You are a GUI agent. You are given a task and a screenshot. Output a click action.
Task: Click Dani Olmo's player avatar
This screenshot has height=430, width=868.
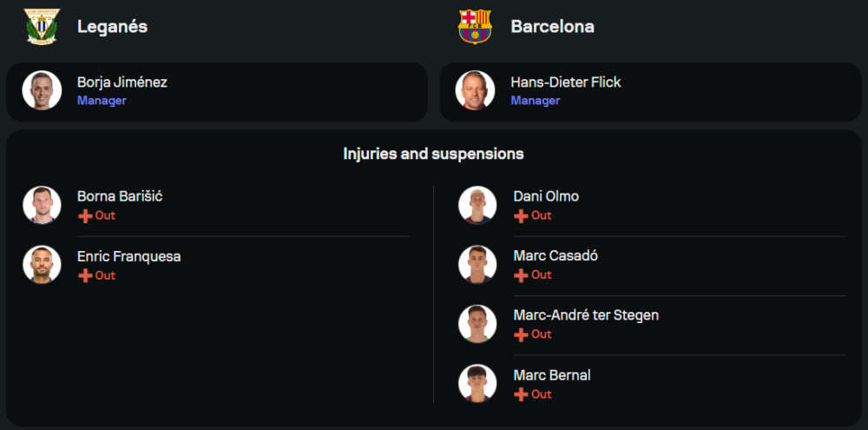click(x=477, y=205)
